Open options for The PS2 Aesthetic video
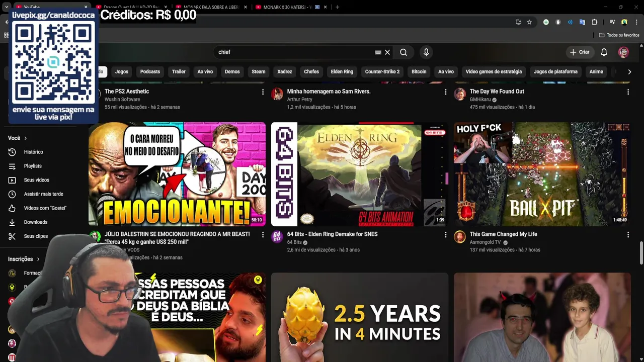 263,92
